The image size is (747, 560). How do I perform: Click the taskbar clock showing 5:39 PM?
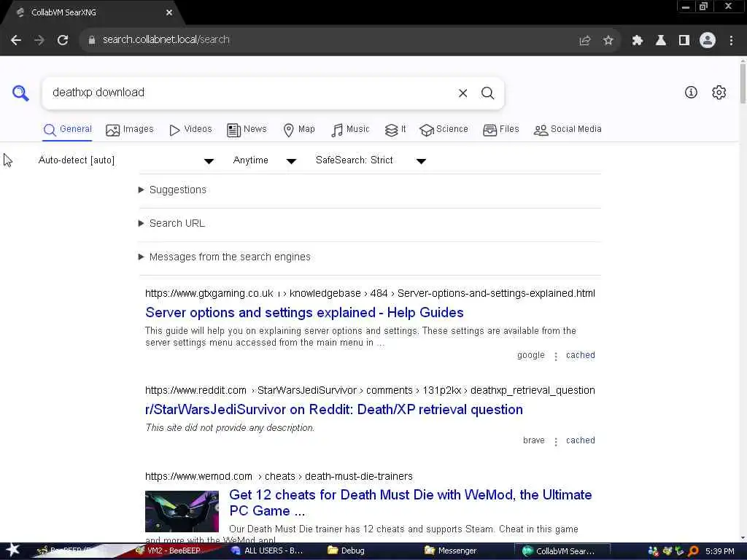coord(719,551)
